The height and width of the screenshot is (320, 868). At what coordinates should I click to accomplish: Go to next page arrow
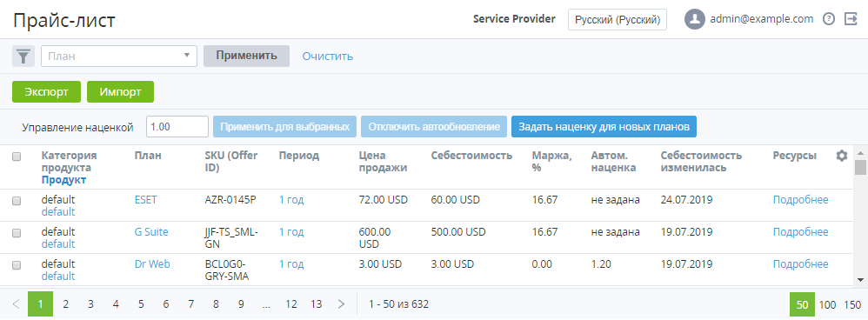(341, 304)
